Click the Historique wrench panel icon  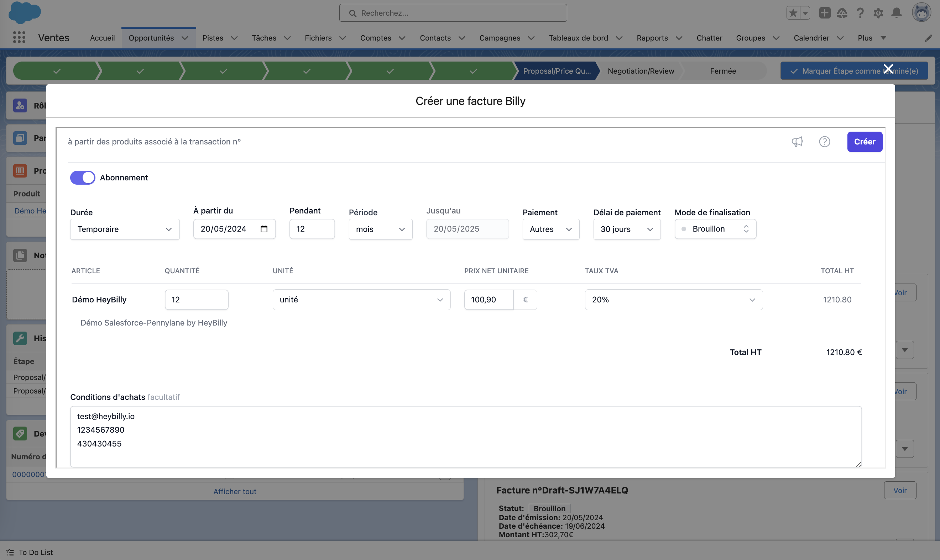tap(20, 338)
